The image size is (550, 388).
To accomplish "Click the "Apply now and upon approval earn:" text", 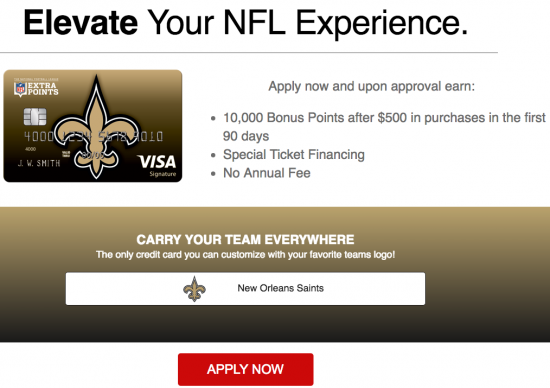I will 371,86.
